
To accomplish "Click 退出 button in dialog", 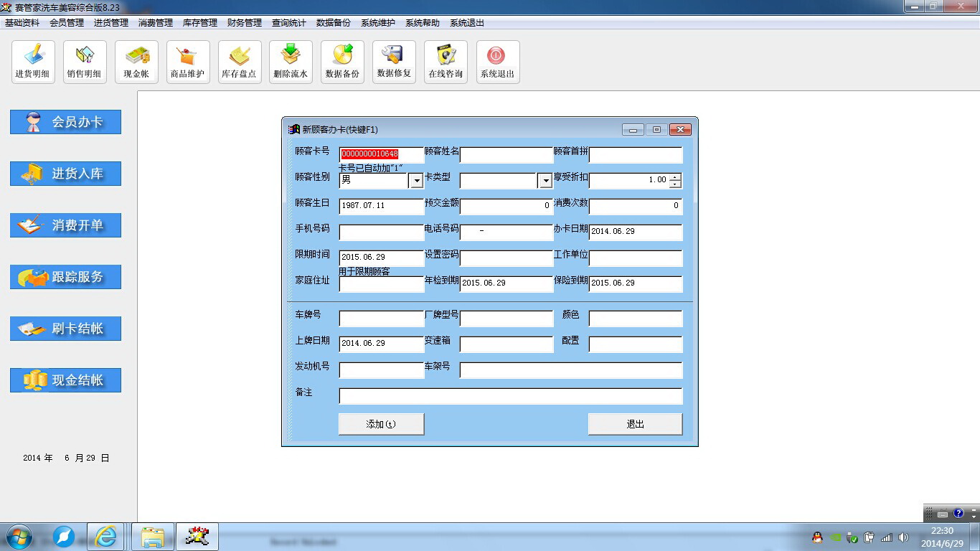I will 635,424.
